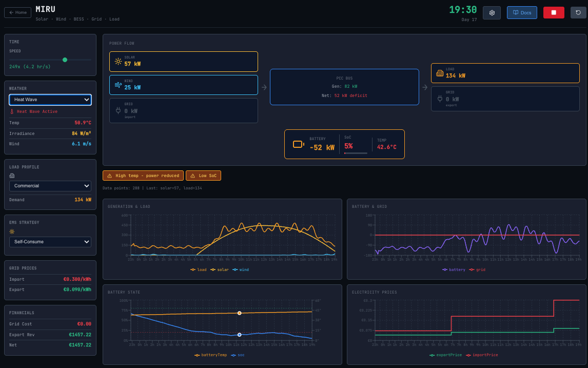The width and height of the screenshot is (588, 368).
Task: Click the battery icon in the flow diagram
Action: 298,144
